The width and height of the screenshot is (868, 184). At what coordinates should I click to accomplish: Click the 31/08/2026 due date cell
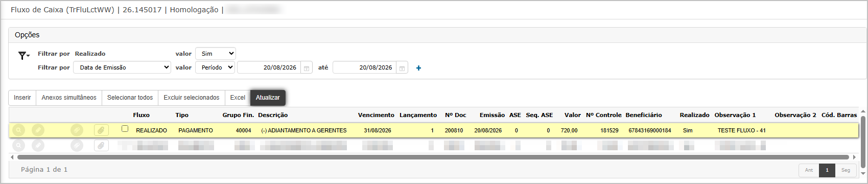pyautogui.click(x=377, y=130)
